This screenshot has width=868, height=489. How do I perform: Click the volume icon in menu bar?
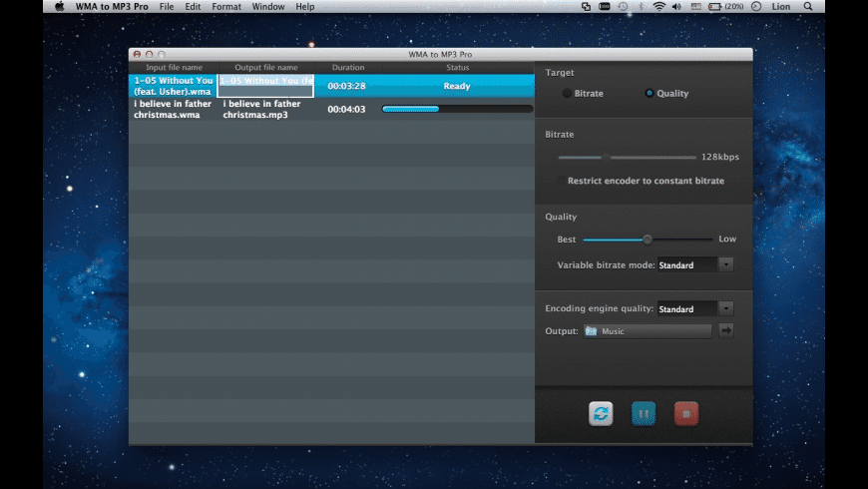coord(676,7)
